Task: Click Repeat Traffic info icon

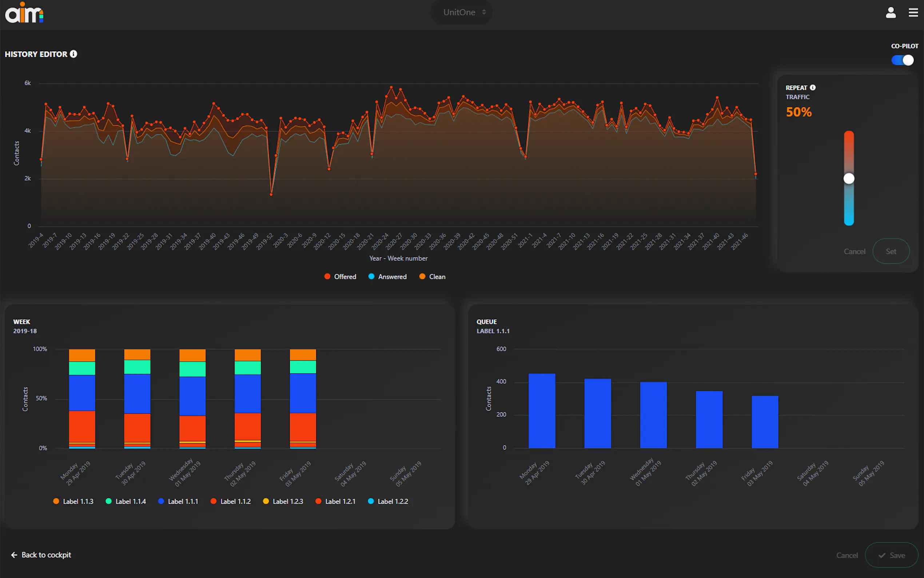Action: [813, 88]
